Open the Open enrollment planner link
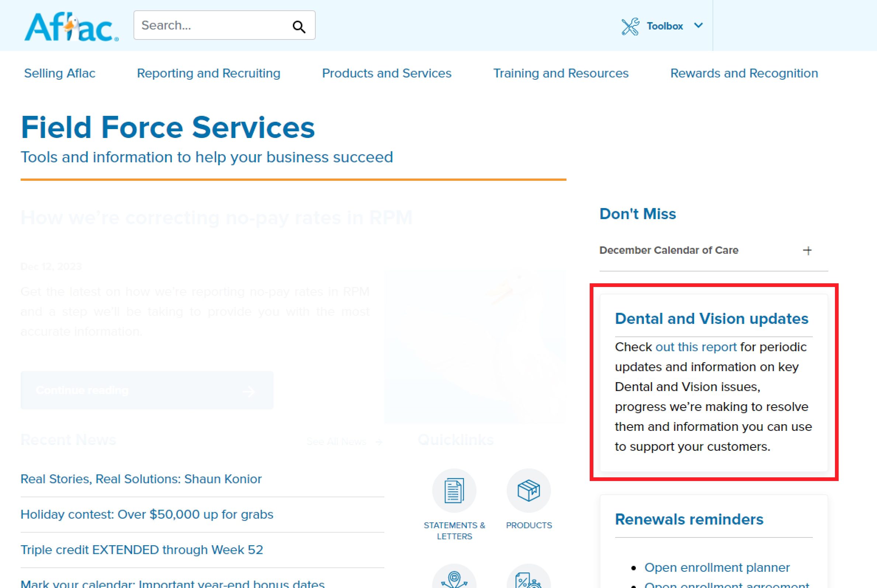 coord(717,567)
